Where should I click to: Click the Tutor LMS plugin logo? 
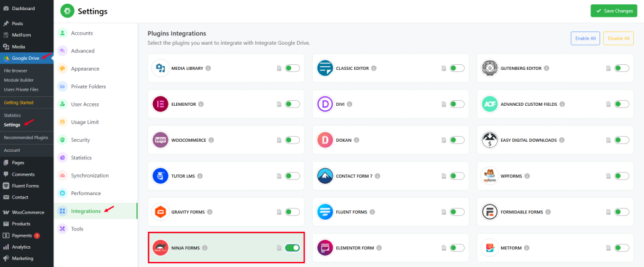point(160,176)
